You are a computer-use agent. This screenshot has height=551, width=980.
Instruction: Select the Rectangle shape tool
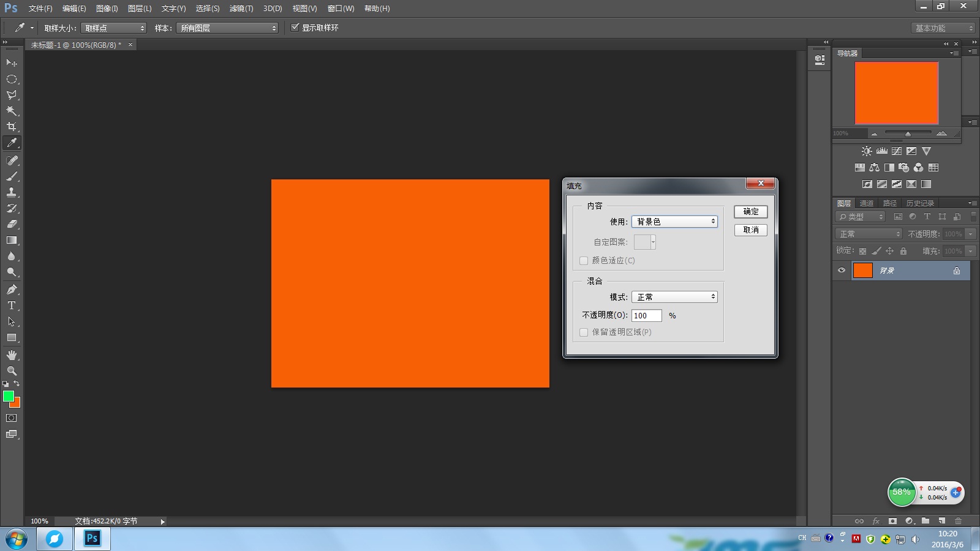tap(12, 337)
